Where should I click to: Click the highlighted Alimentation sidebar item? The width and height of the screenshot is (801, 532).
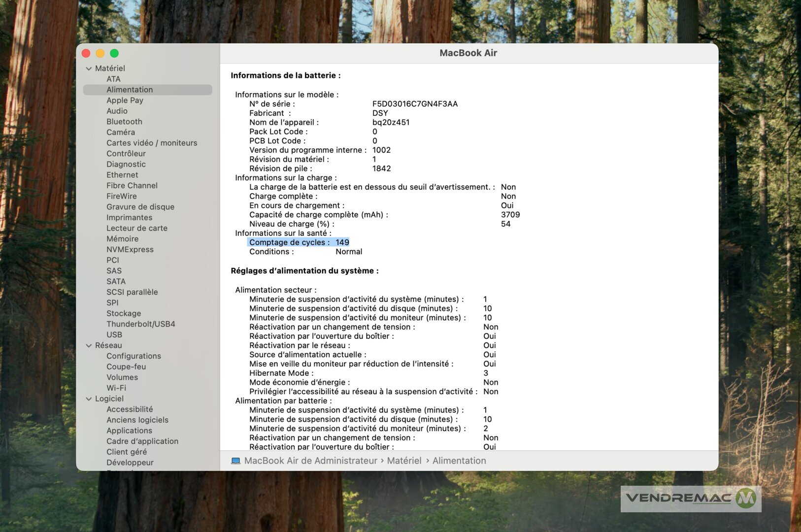[130, 90]
